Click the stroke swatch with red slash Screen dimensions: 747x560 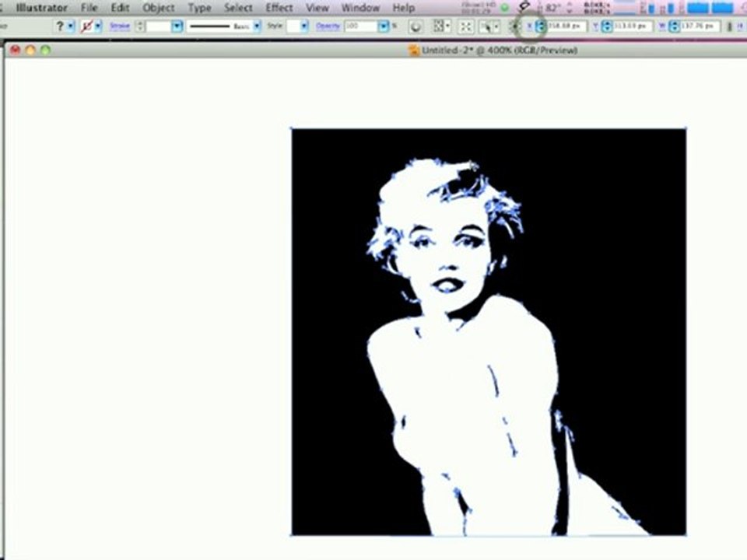pos(86,26)
